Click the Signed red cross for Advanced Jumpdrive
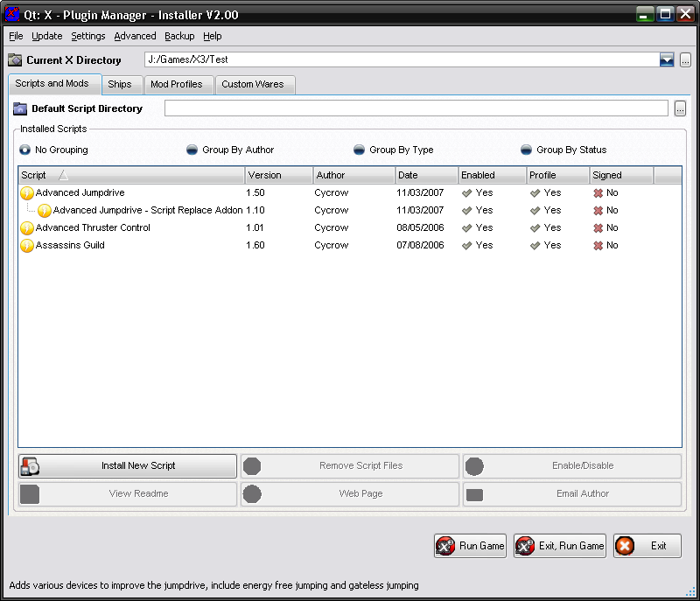Screen dimensions: 700x601 click(x=598, y=193)
